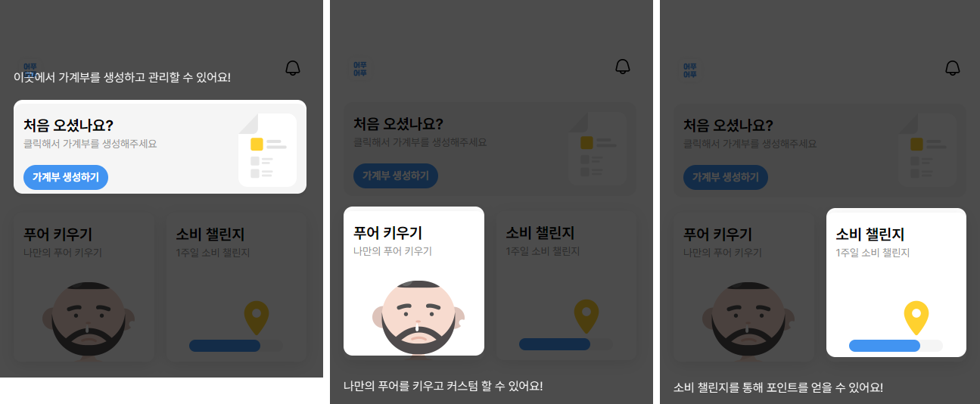Click the dimmed 가계부 생성하기 button in the middle screen
980x404 pixels.
pyautogui.click(x=396, y=176)
